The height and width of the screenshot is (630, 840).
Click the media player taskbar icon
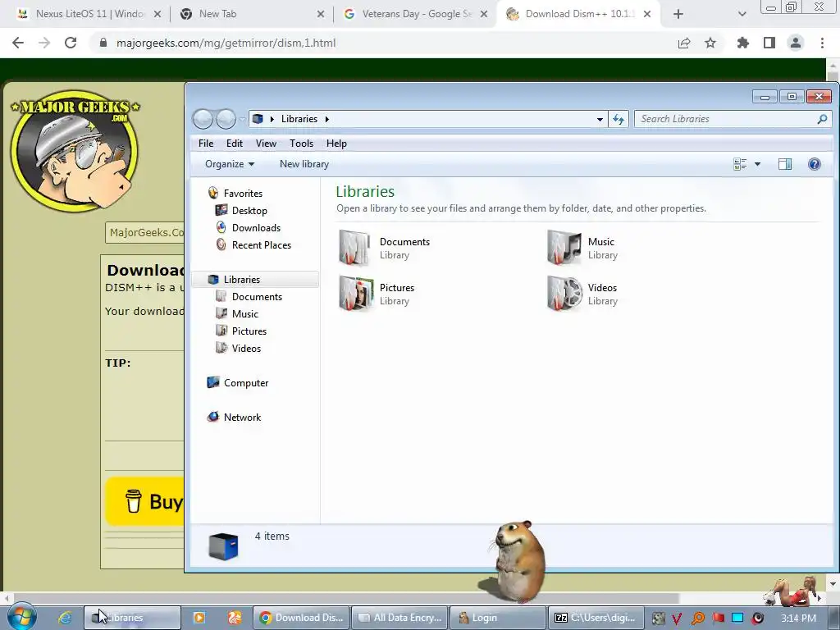click(199, 618)
